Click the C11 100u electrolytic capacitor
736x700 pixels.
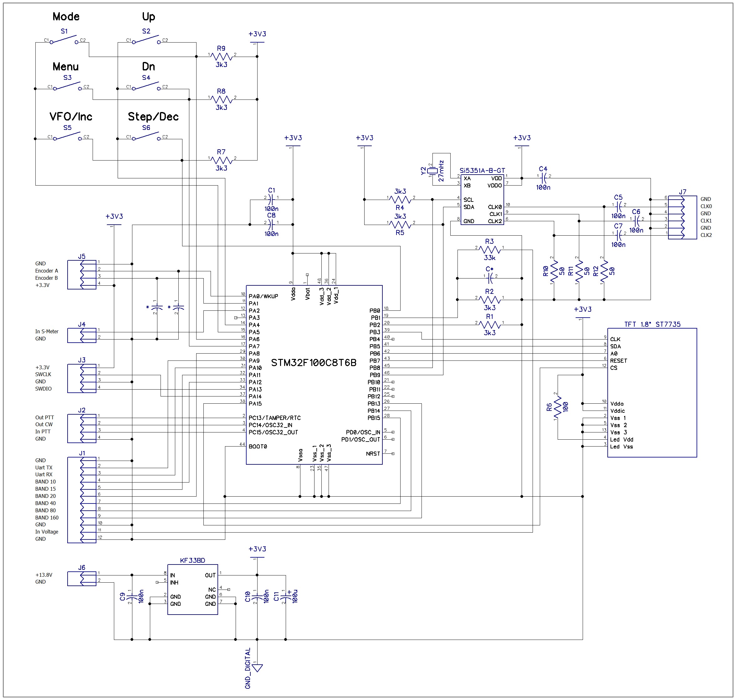click(x=285, y=597)
